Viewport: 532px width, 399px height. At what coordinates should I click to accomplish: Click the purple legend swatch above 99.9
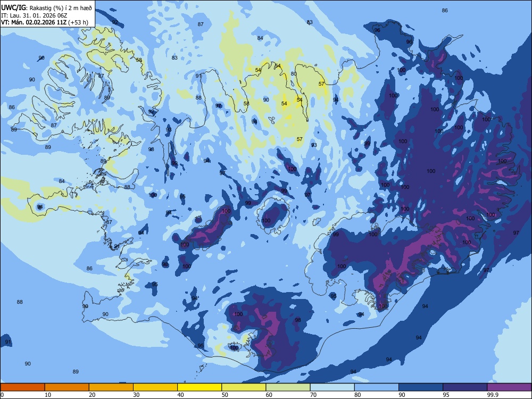click(509, 387)
